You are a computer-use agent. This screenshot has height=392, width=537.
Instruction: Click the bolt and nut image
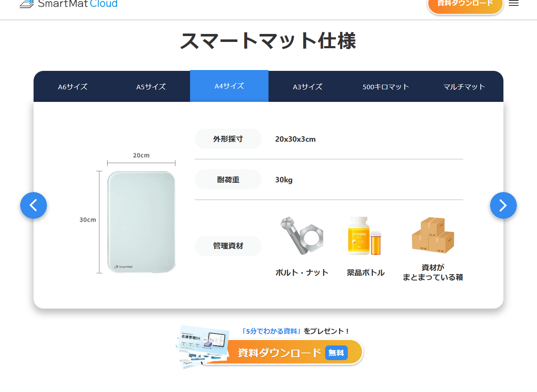coord(302,236)
